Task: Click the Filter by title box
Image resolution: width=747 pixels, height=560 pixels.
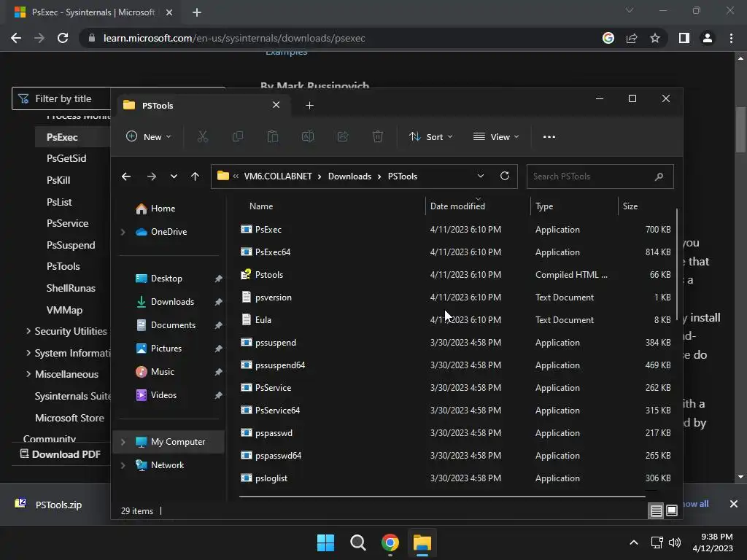Action: (x=62, y=98)
